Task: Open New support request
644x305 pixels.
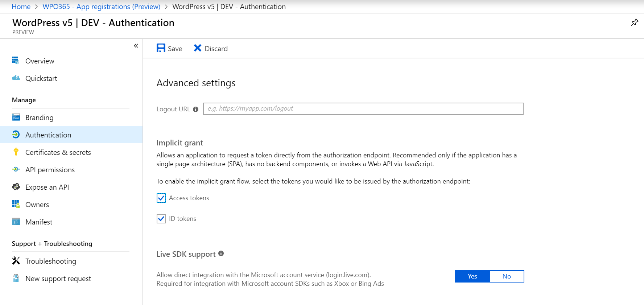Action: 71,279
